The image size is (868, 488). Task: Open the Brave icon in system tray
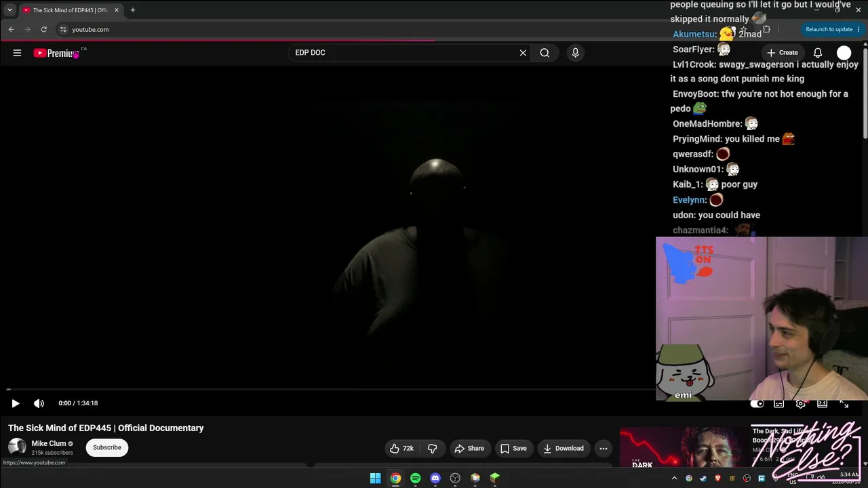coord(717,478)
